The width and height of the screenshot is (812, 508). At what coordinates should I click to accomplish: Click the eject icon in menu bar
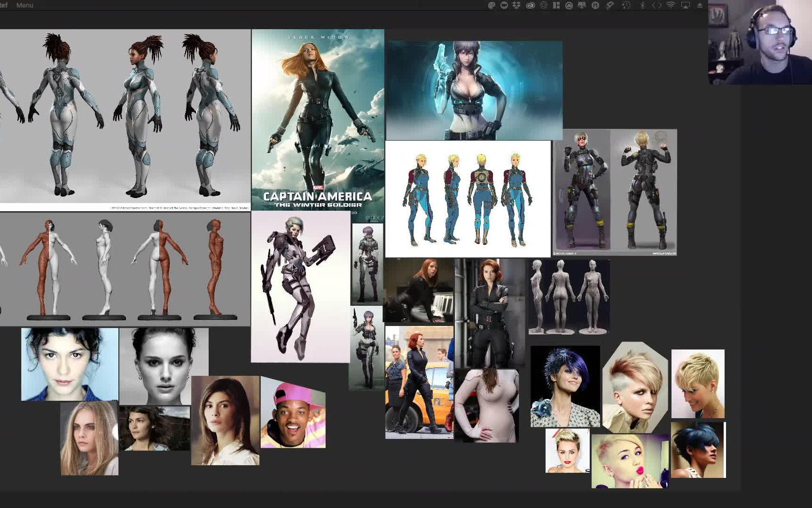click(700, 5)
